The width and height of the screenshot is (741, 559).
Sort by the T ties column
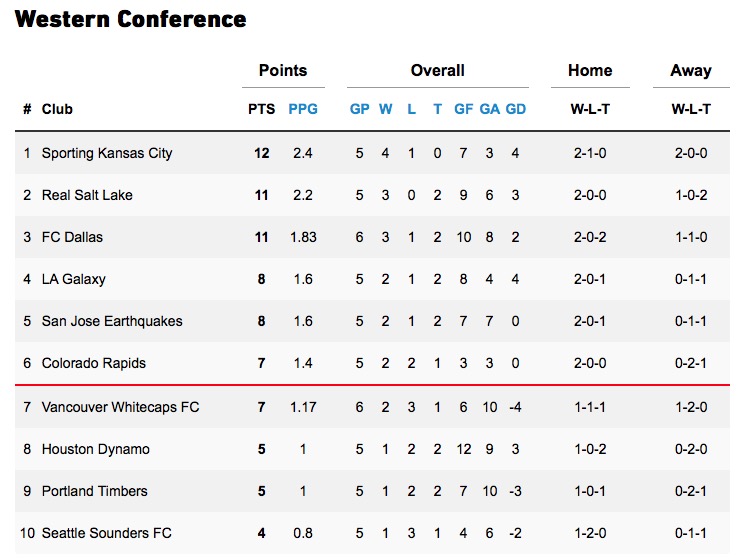(437, 109)
